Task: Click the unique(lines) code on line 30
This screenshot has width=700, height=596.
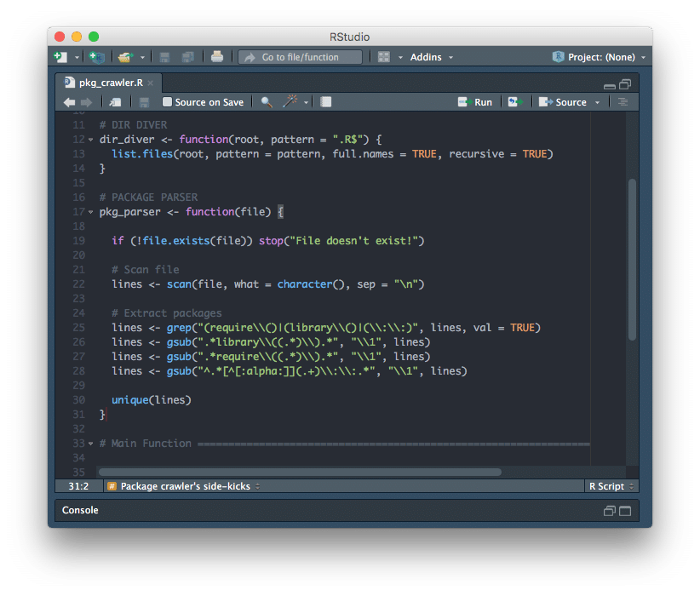Action: pyautogui.click(x=152, y=400)
